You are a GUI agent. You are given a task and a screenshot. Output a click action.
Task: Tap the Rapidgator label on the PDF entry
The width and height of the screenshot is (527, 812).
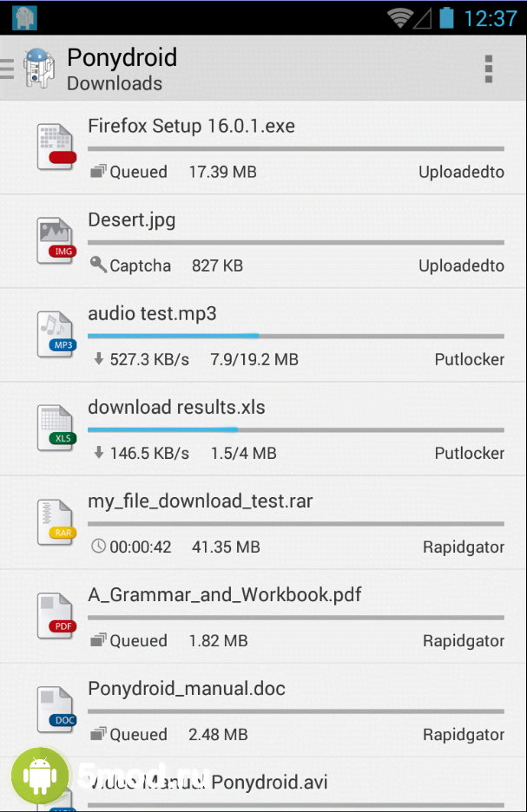(463, 641)
